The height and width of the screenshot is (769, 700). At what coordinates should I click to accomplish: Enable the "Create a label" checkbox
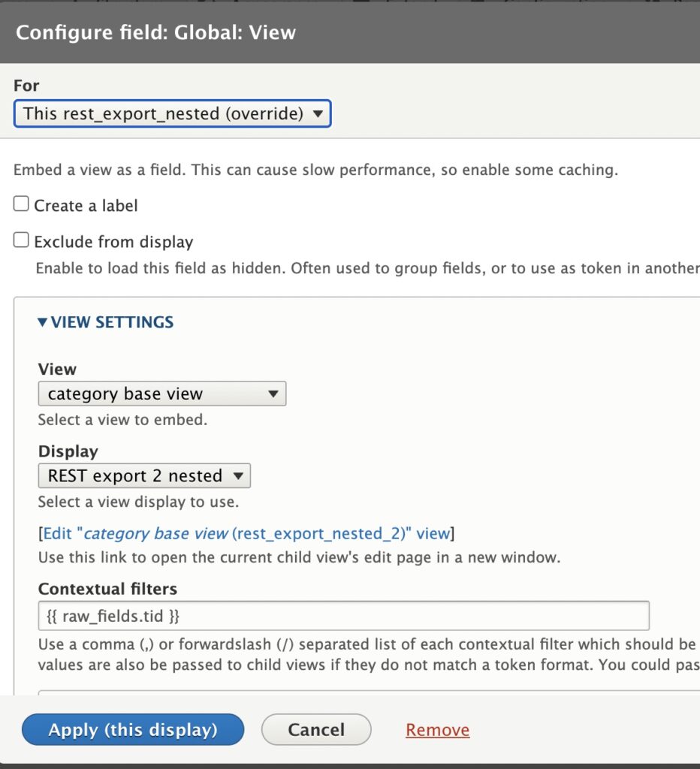22,204
